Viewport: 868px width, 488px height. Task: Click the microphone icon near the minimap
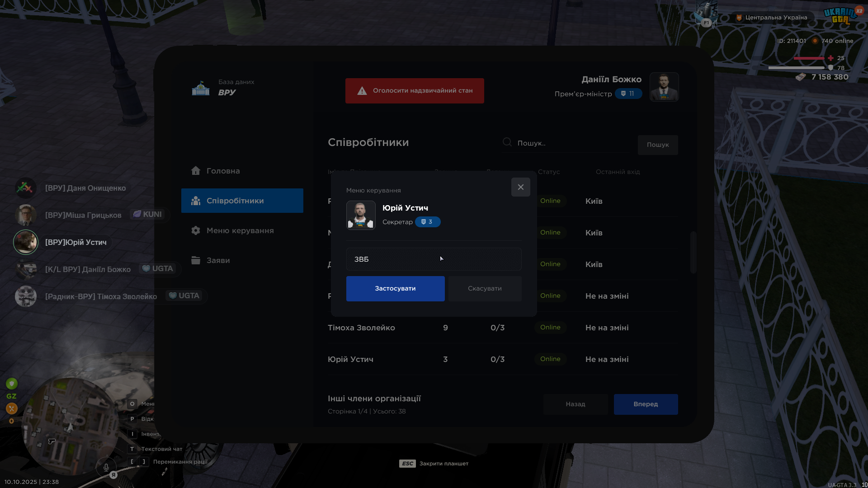pos(106,468)
